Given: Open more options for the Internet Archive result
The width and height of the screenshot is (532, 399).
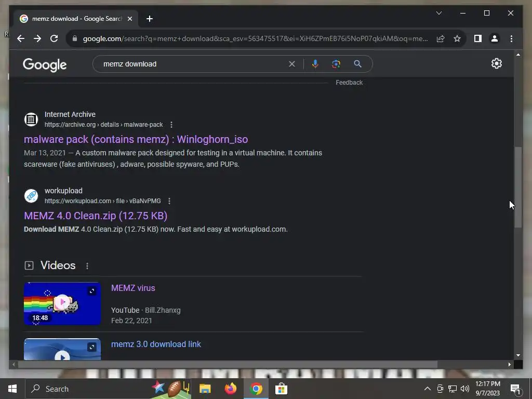Looking at the screenshot, I should pos(171,125).
